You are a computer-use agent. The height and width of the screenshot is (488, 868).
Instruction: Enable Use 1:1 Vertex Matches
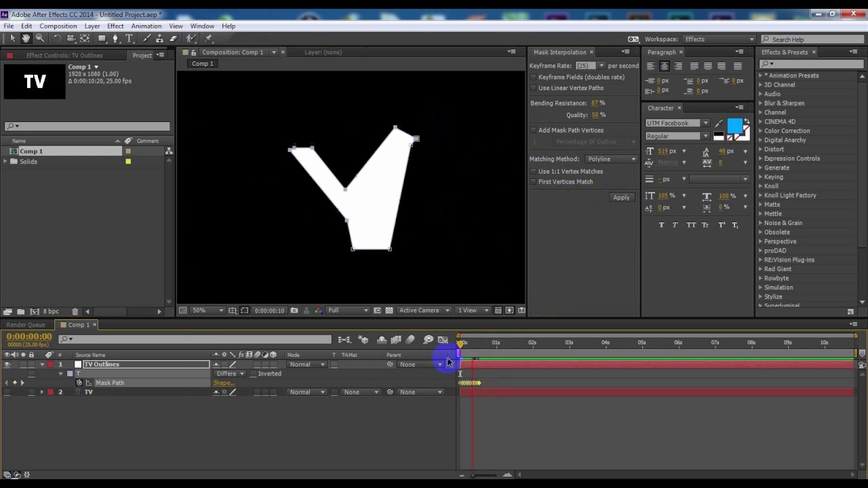(x=533, y=171)
